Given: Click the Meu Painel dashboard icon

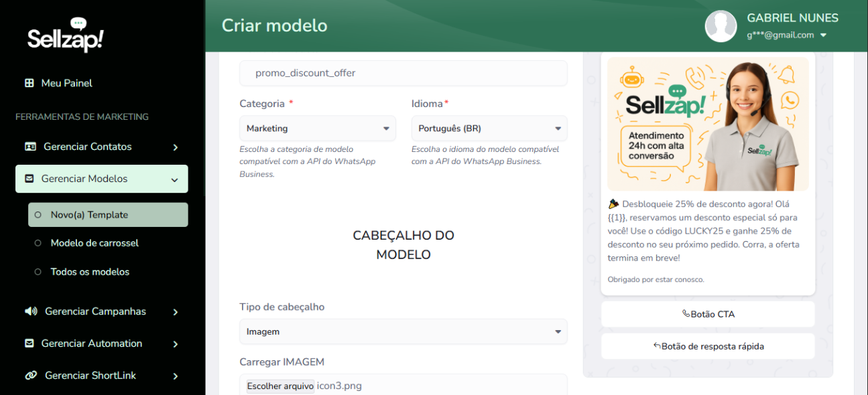Looking at the screenshot, I should tap(29, 83).
